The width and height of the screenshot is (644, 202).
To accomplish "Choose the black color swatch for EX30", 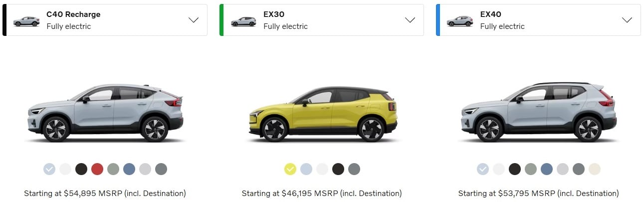I will [338, 169].
